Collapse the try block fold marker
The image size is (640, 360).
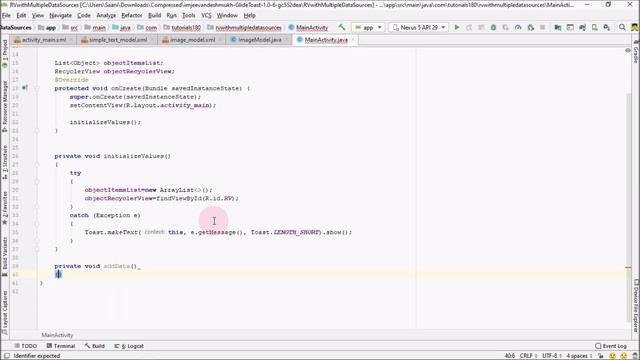(x=37, y=181)
